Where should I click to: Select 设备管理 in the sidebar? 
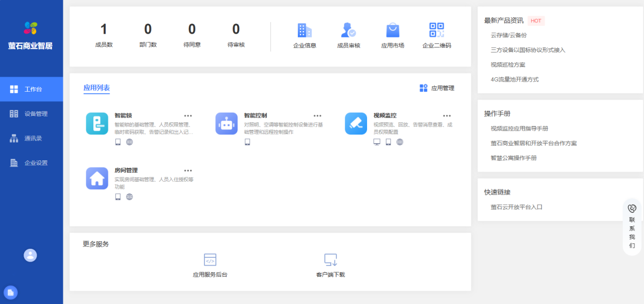click(31, 114)
